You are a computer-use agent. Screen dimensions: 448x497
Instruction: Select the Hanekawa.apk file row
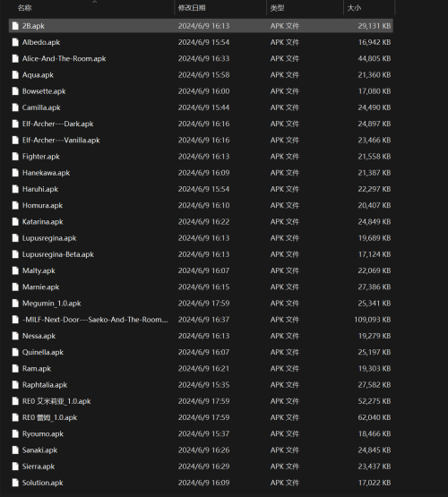click(201, 173)
